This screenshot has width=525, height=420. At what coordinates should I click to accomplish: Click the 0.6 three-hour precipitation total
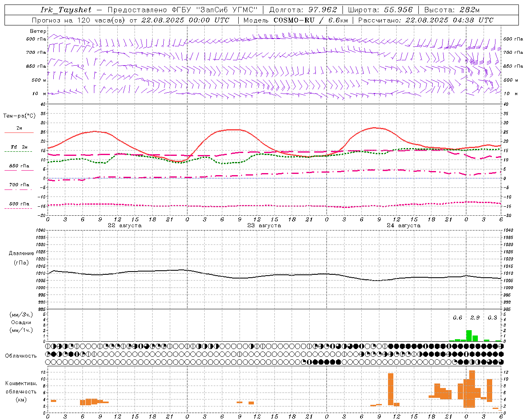pyautogui.click(x=457, y=318)
